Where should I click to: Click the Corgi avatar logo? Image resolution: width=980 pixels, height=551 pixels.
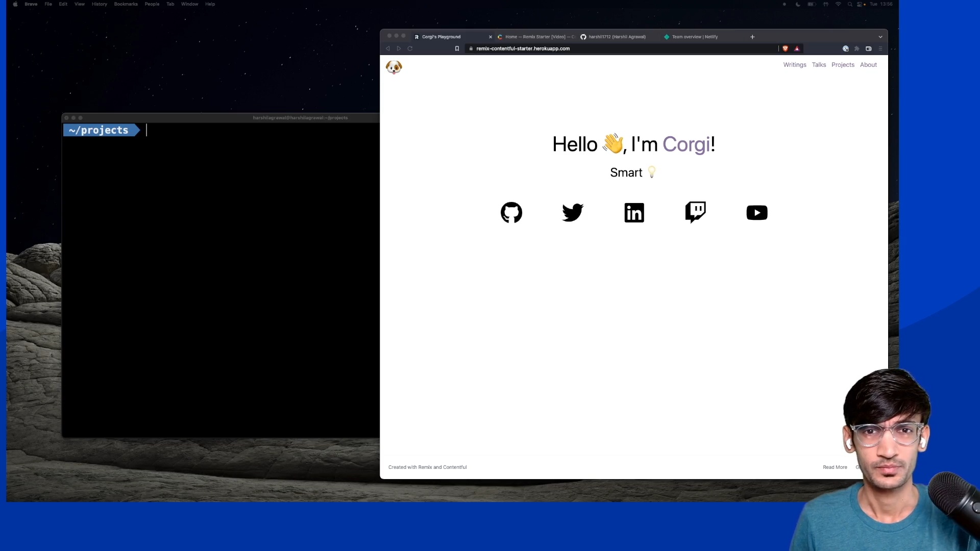(394, 66)
